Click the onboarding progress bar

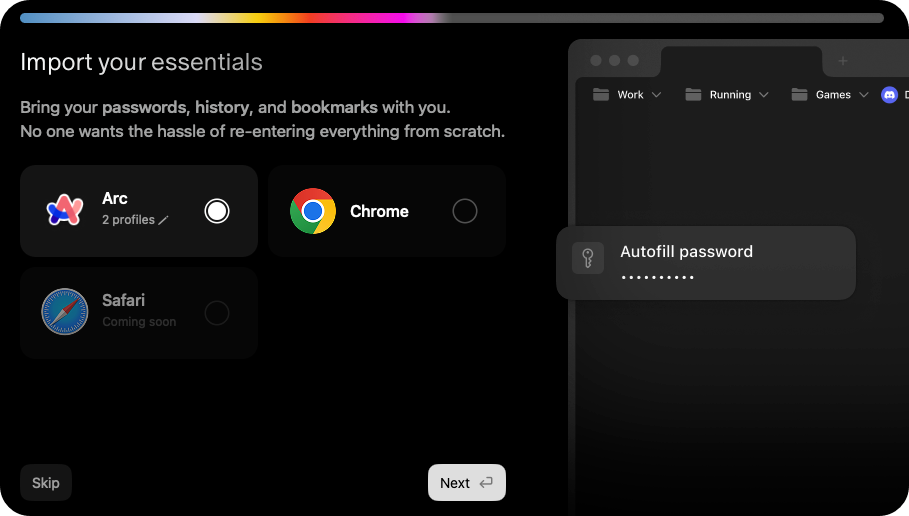pos(452,18)
